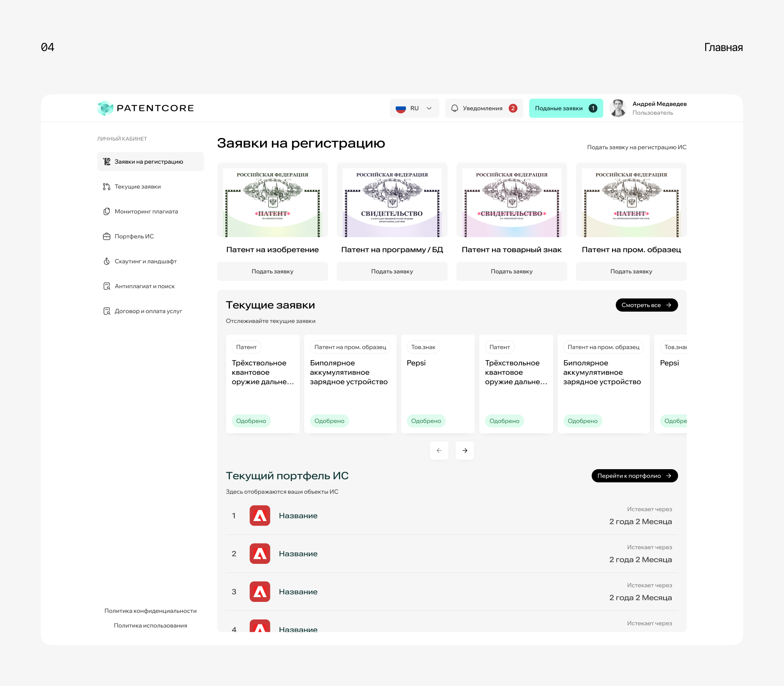
Task: Open Договор и оплата услуг menu item
Action: [148, 311]
